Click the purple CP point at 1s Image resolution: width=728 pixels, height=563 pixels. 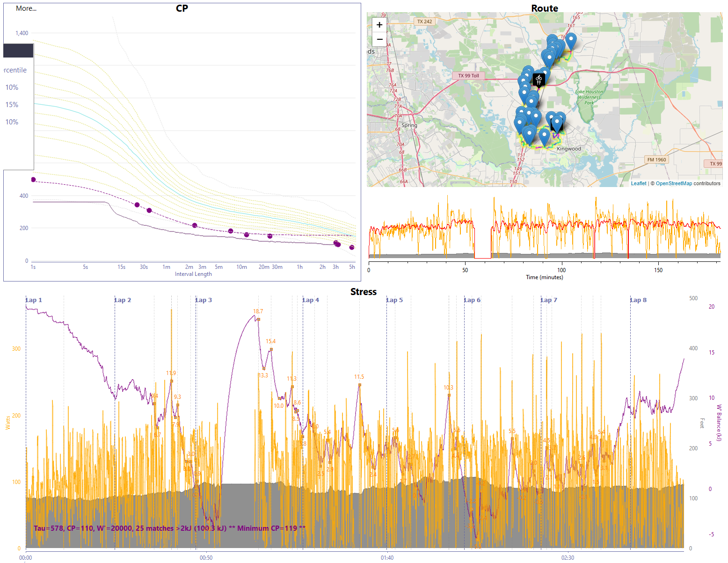click(33, 180)
